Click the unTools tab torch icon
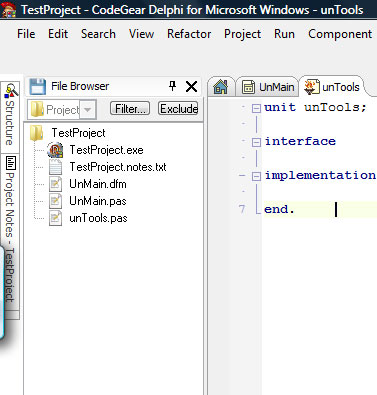Screen dimensions: 377x395 pyautogui.click(x=311, y=87)
